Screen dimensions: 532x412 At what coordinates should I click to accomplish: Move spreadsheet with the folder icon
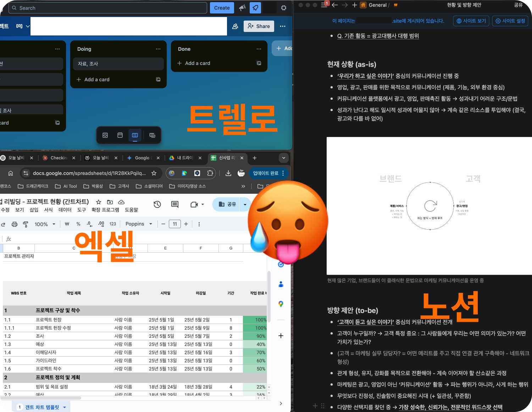click(110, 202)
